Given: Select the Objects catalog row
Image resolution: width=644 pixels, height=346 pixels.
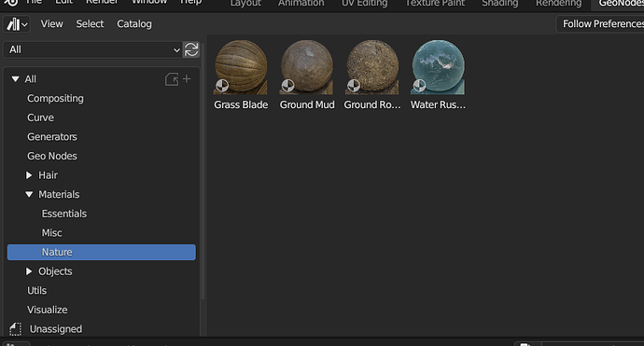Looking at the screenshot, I should point(102,271).
